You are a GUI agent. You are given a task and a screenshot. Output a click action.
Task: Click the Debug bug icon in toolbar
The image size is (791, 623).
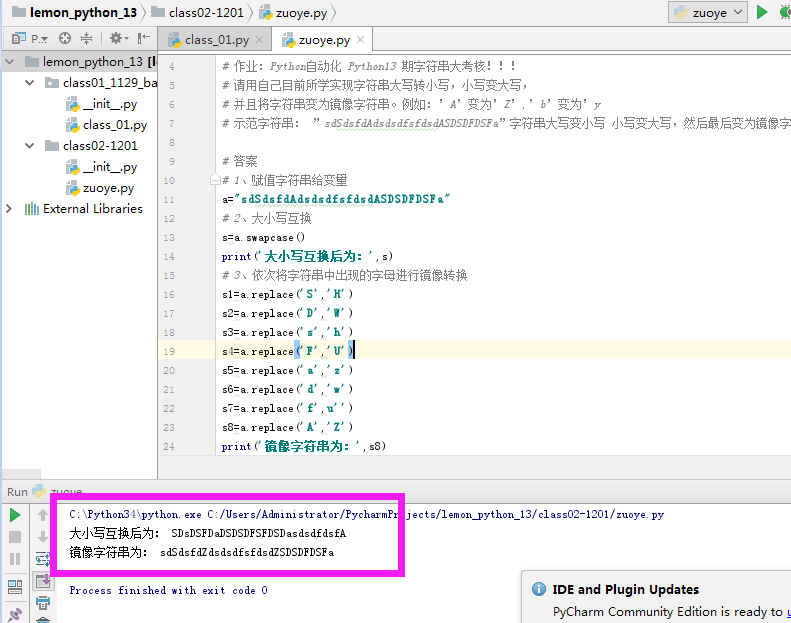(x=785, y=12)
